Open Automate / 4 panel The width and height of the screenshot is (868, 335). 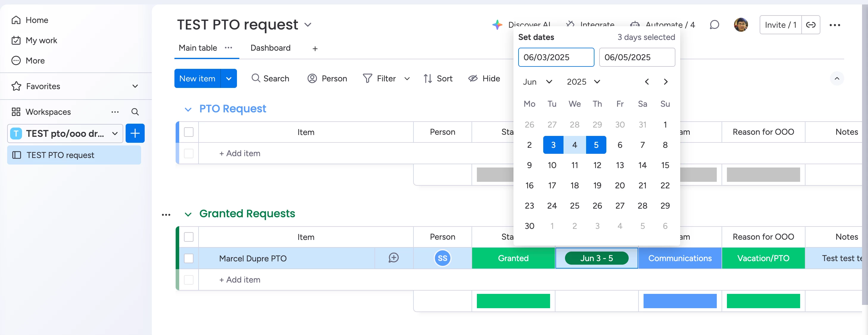662,25
